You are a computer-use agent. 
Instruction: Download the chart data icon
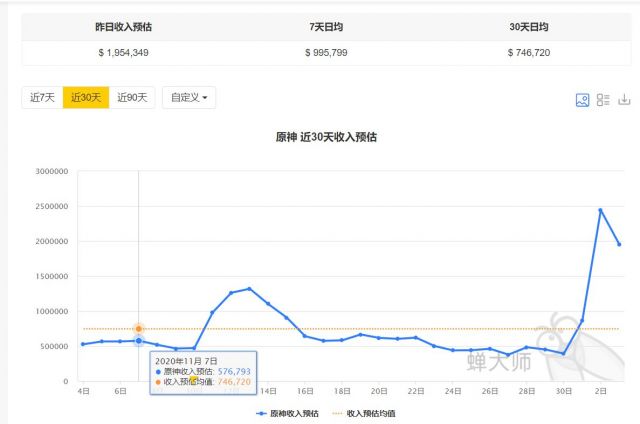click(624, 100)
